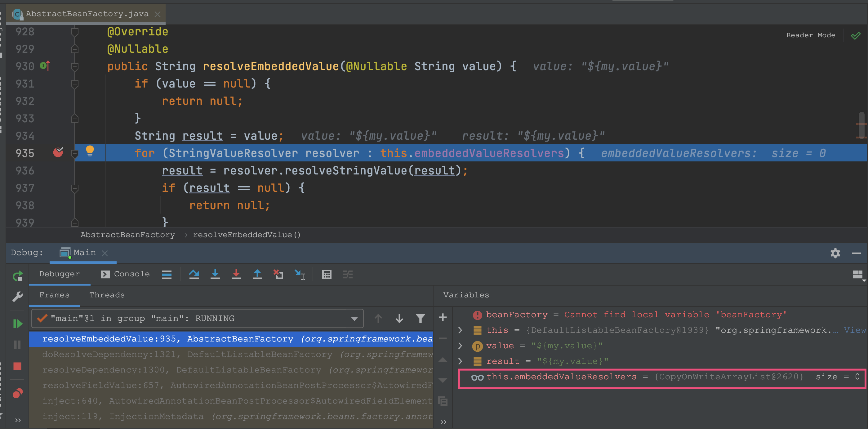This screenshot has height=429, width=868.
Task: Remove watch with the minus icon
Action: point(443,338)
